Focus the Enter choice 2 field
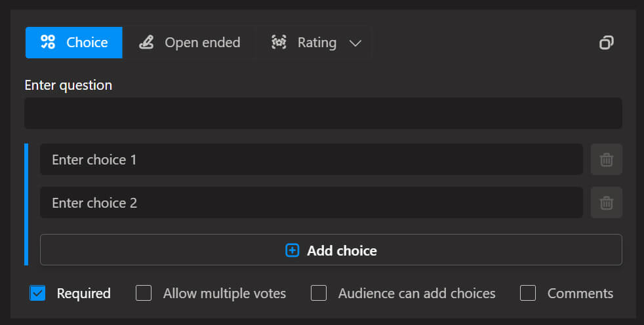 pyautogui.click(x=311, y=202)
